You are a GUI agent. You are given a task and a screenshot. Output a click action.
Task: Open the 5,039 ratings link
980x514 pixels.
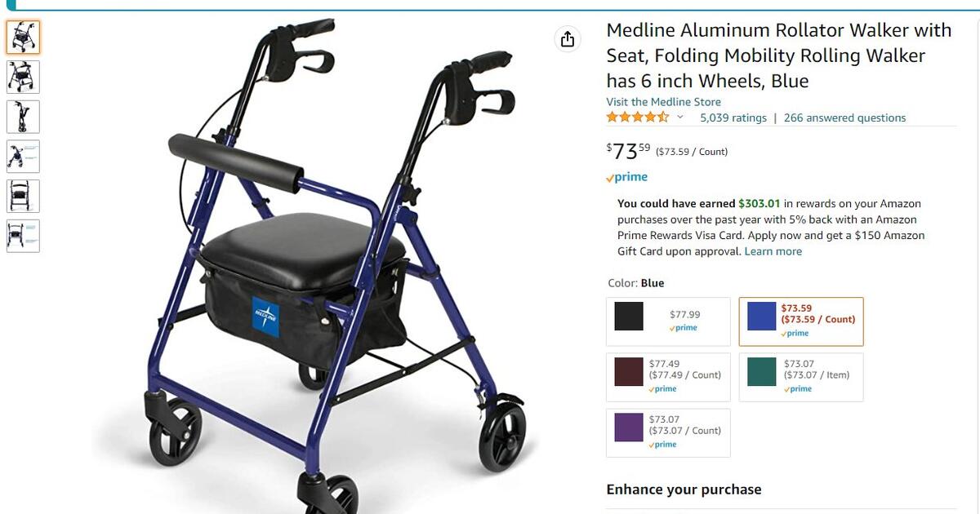tap(733, 117)
